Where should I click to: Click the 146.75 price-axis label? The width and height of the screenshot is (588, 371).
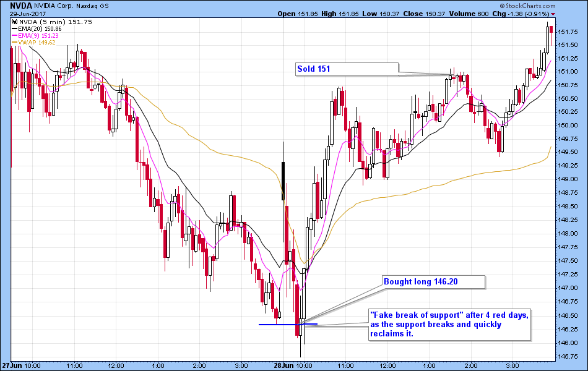[x=568, y=302]
